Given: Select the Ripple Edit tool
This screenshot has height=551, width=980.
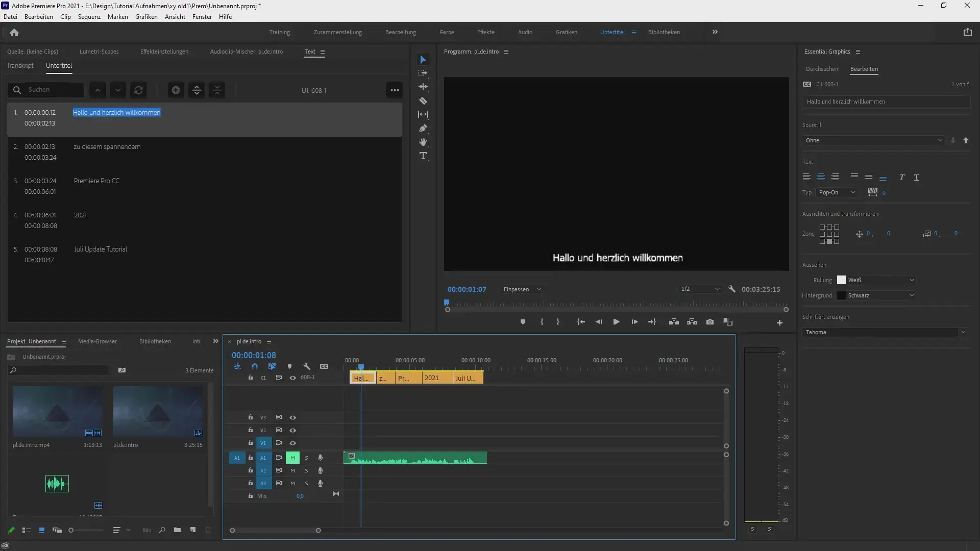Looking at the screenshot, I should point(423,87).
